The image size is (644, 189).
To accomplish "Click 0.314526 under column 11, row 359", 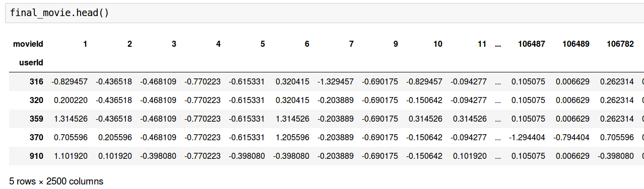I will click(470, 119).
